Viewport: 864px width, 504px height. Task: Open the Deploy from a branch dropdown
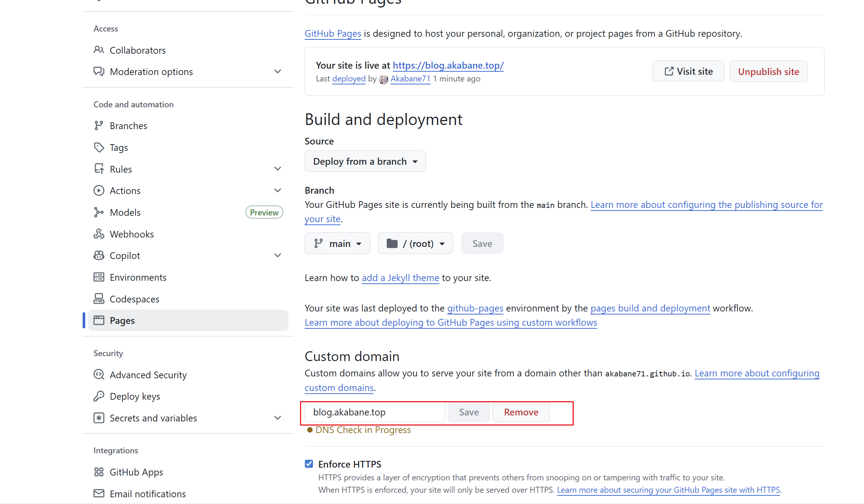[x=365, y=161]
